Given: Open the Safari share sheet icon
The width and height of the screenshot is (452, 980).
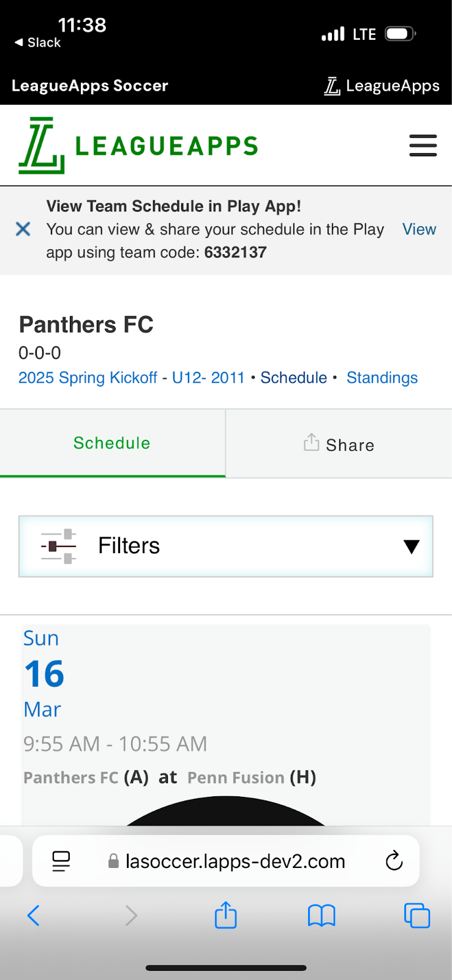Looking at the screenshot, I should tap(225, 914).
